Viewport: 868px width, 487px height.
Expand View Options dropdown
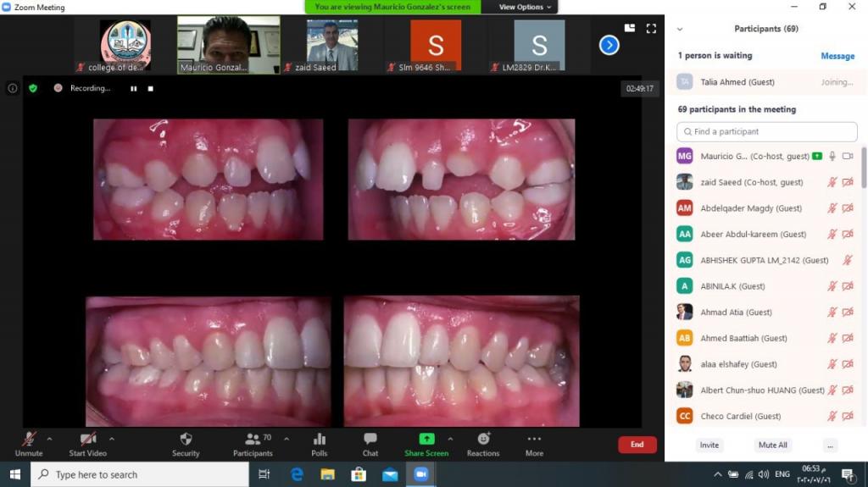(526, 7)
